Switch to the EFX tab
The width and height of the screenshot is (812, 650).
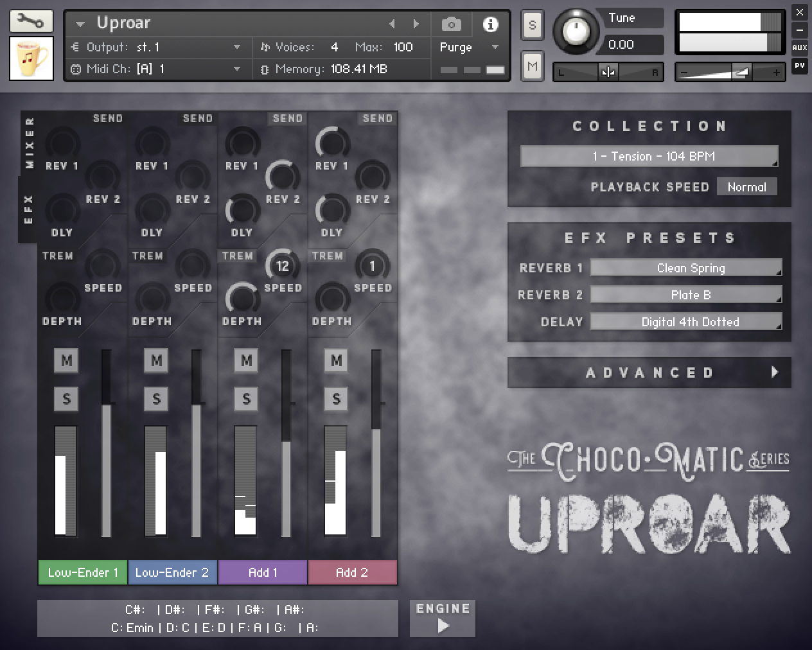tap(28, 209)
